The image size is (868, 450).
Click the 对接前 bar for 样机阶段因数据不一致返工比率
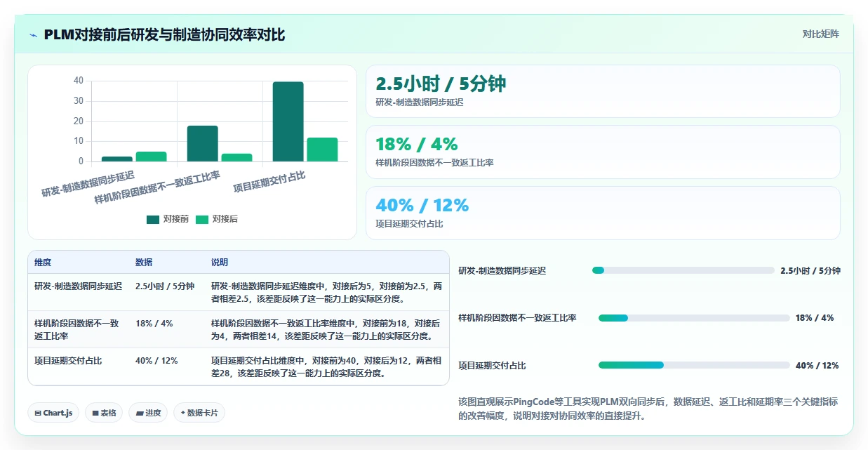203,143
